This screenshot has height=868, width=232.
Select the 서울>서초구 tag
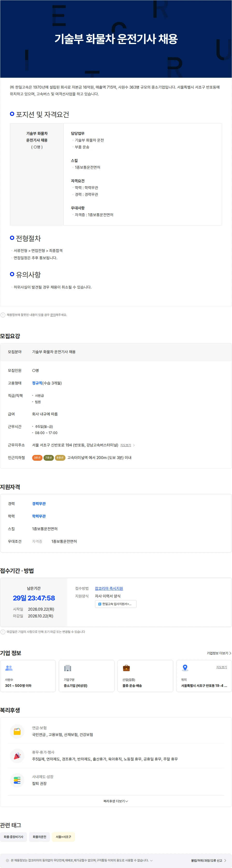pos(63,837)
